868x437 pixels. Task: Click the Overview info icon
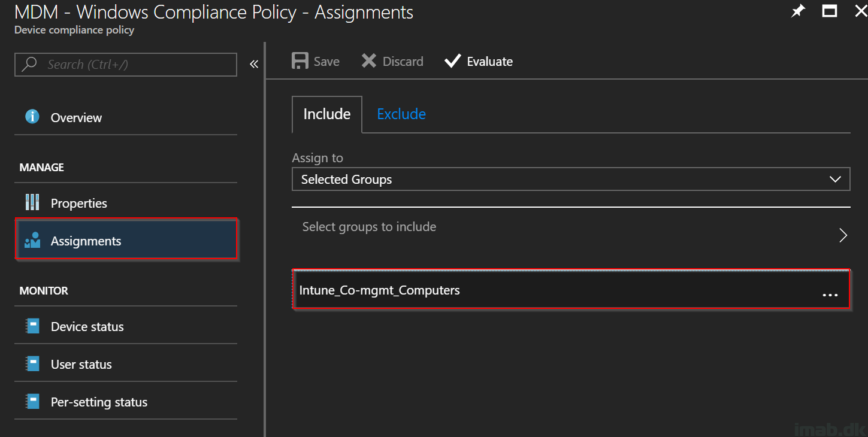32,117
